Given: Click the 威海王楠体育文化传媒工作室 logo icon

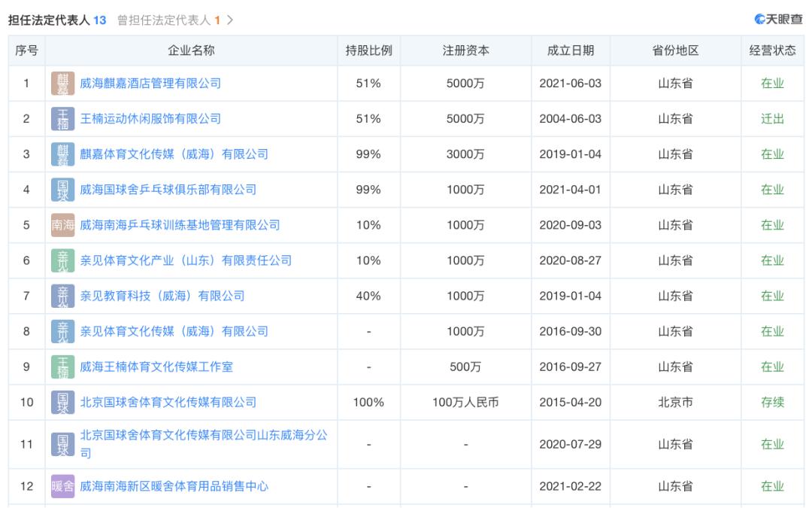Looking at the screenshot, I should coord(63,367).
